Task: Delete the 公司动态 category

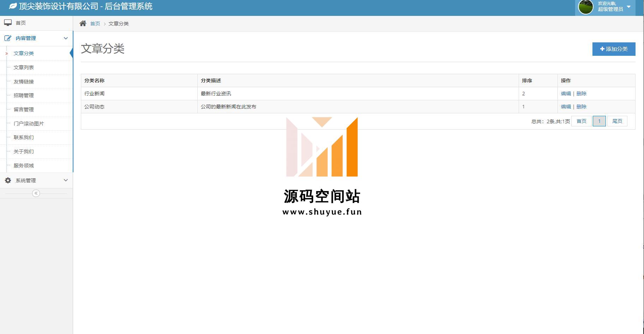Action: point(581,107)
